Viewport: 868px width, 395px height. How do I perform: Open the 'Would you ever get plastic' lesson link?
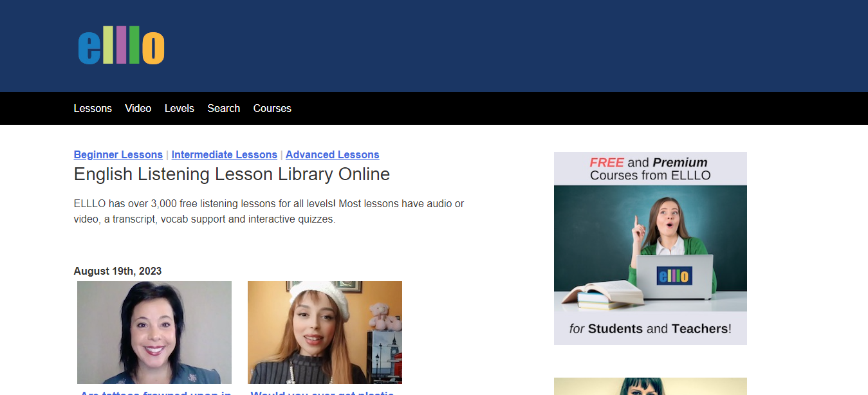(322, 392)
